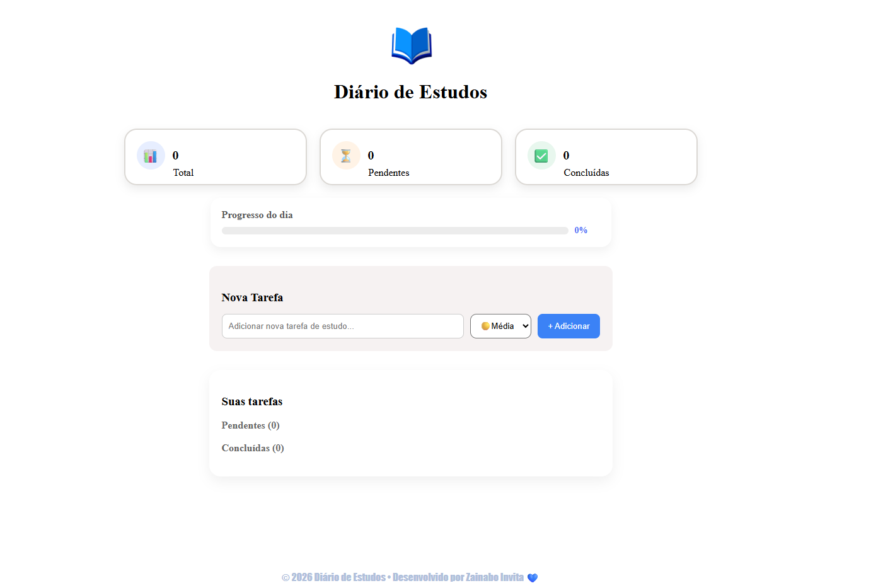Viewport: 883px width, 588px height.
Task: Click the blue heart icon in footer
Action: click(x=533, y=578)
